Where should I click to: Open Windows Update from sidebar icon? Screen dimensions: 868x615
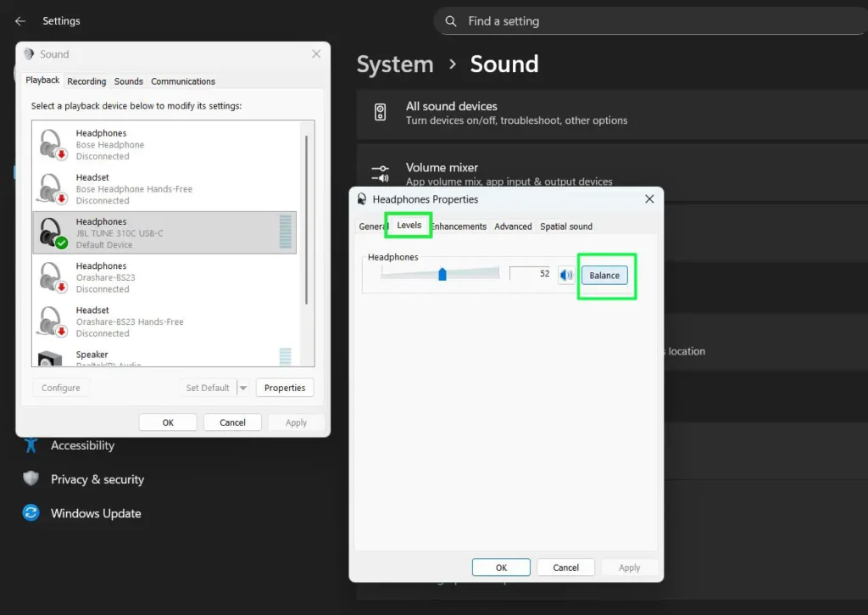point(31,513)
